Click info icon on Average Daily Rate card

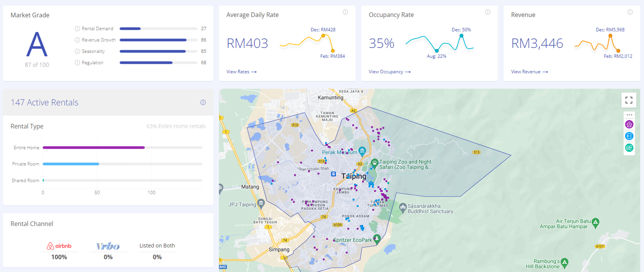coord(345,12)
